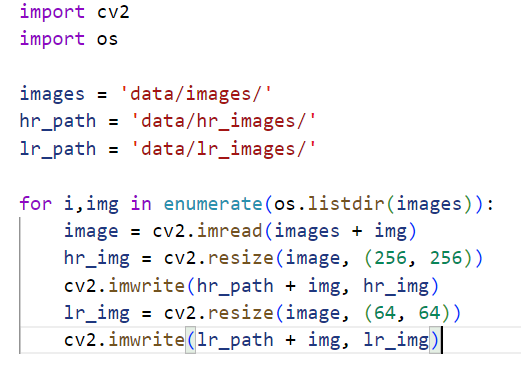Click the imread function call

click(x=229, y=231)
